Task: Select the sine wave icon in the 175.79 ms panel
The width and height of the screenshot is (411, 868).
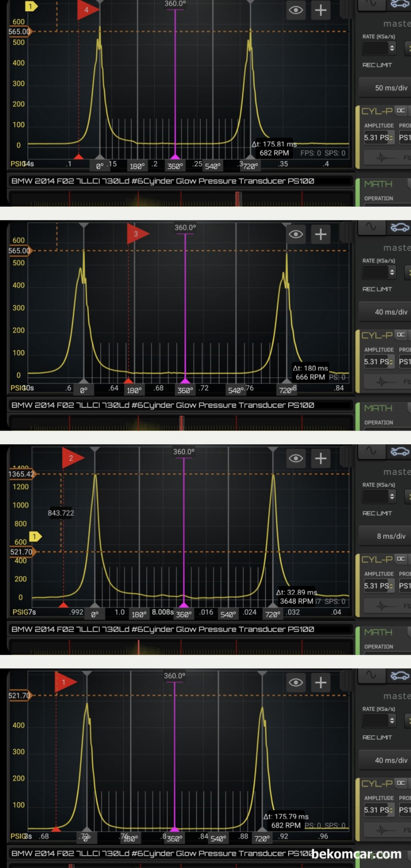Action: 371,675
